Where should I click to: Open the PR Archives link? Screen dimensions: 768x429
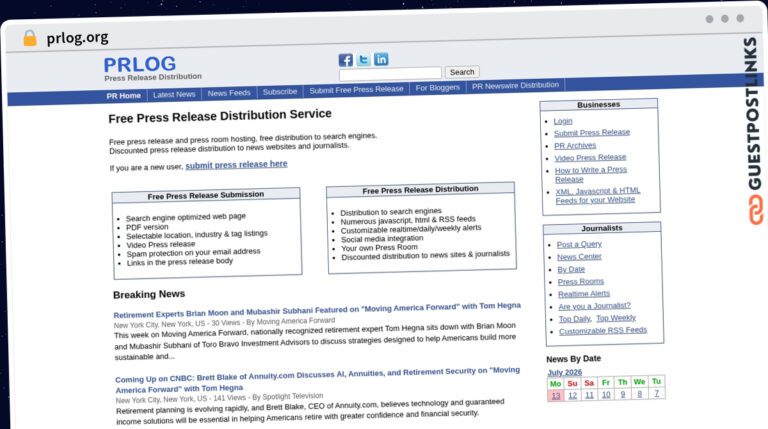point(575,145)
